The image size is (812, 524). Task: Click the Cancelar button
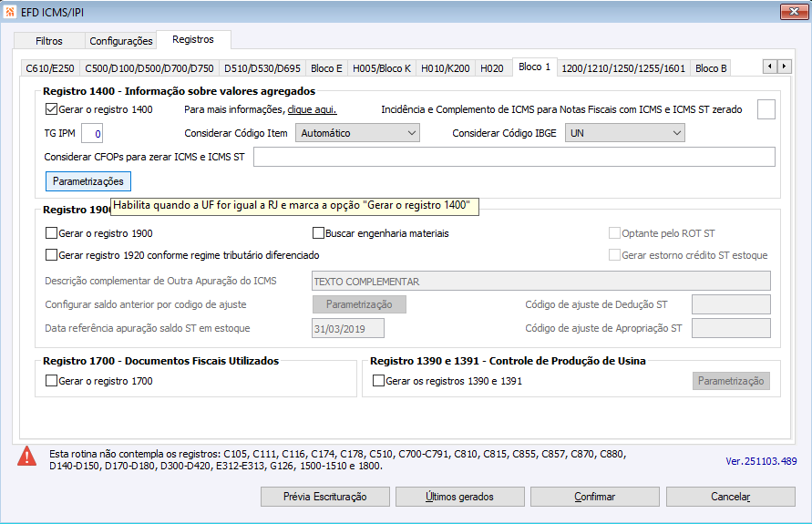[731, 497]
